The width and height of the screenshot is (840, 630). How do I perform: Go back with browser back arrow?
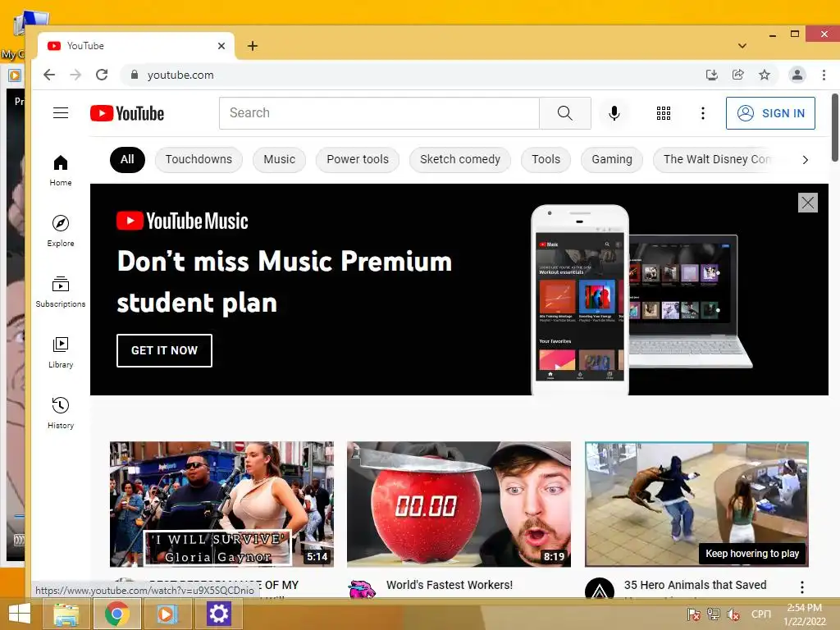(x=49, y=75)
